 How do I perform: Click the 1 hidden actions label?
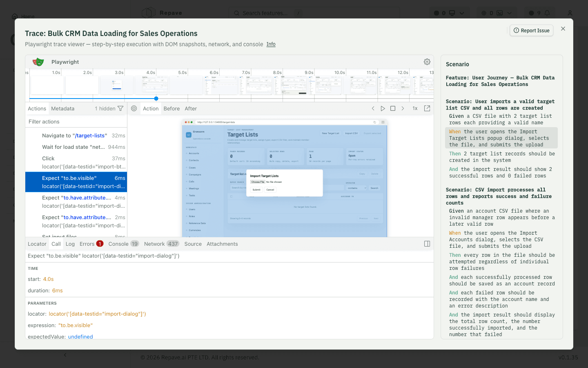coord(105,109)
